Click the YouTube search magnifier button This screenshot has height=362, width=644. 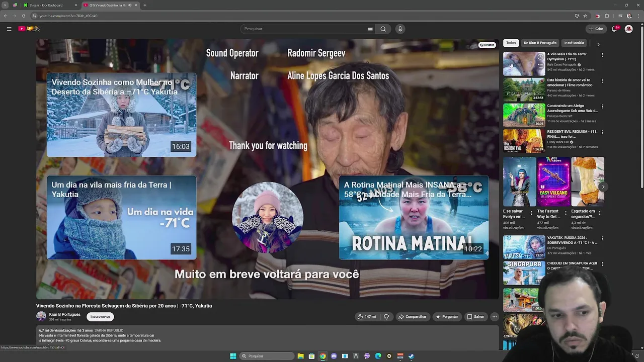tap(383, 29)
